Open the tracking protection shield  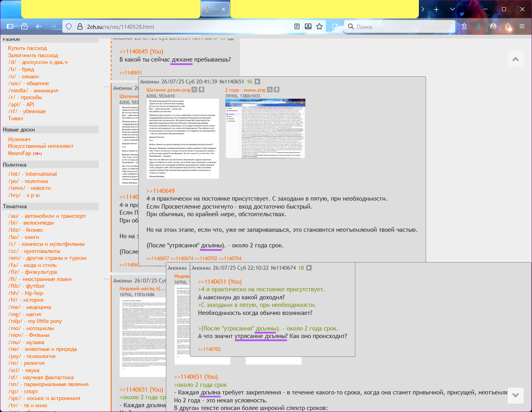tap(69, 26)
